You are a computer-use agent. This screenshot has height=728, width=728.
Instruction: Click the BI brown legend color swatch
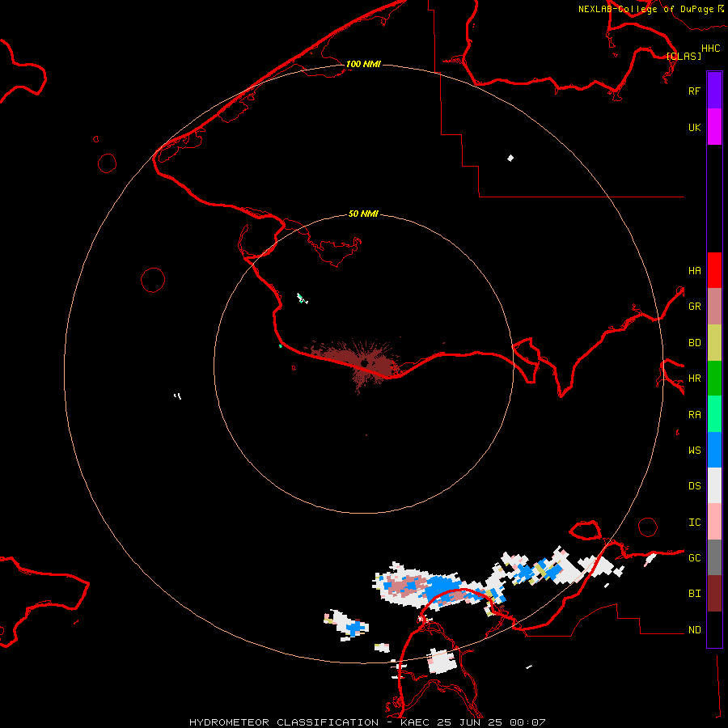714,594
